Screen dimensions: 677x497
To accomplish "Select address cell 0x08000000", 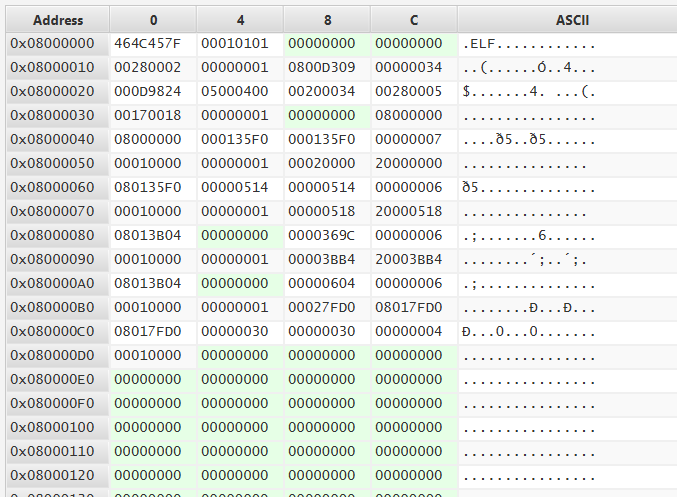I will tap(58, 44).
